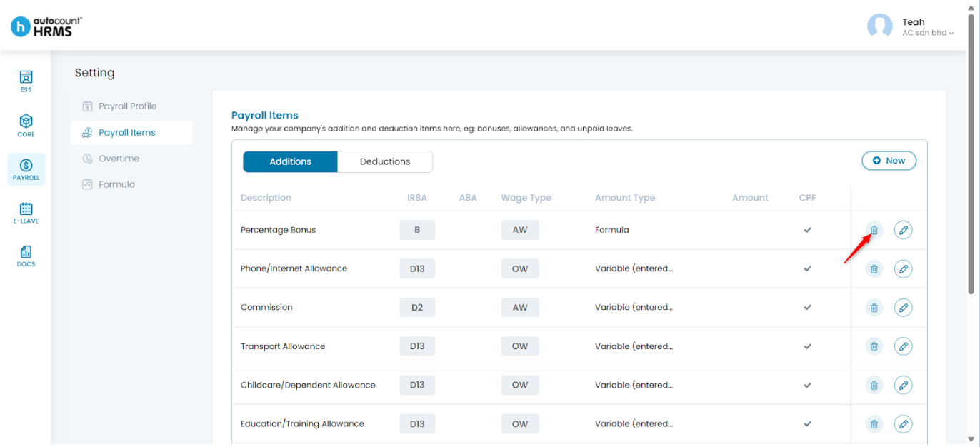Open Overtime settings
The width and height of the screenshot is (980, 447).
pyautogui.click(x=131, y=159)
